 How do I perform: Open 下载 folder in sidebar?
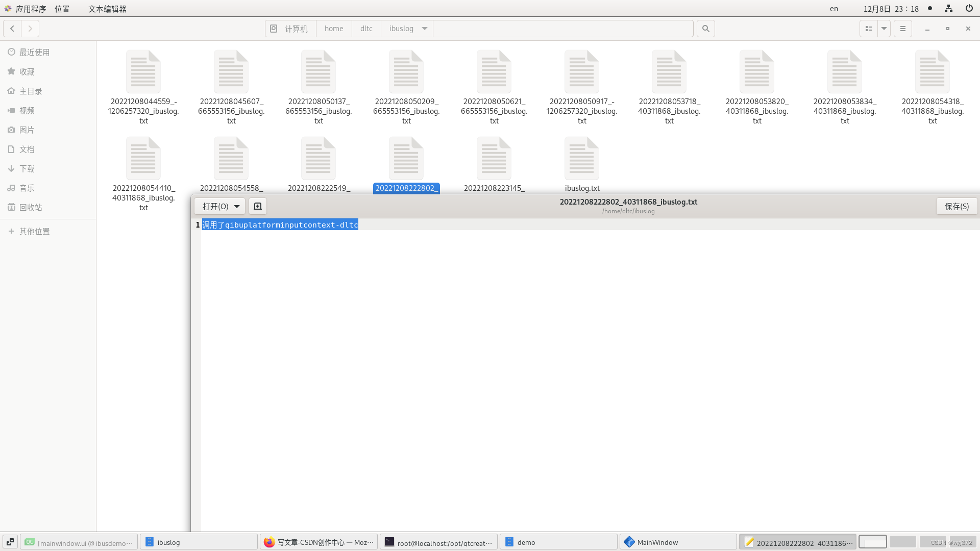(x=27, y=168)
